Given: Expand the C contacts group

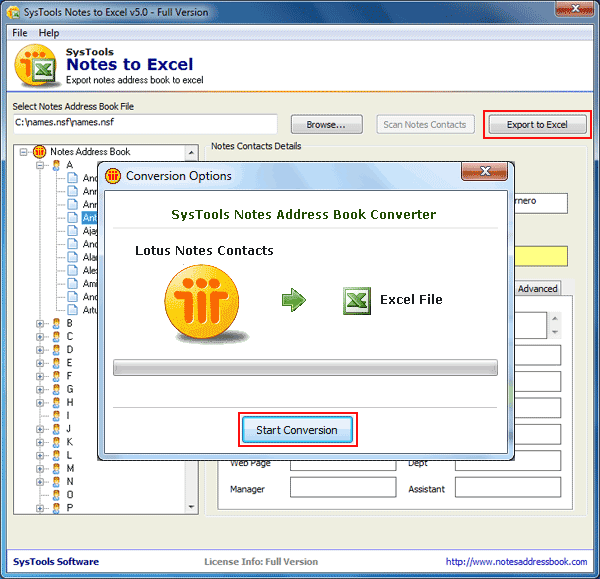Looking at the screenshot, I should pyautogui.click(x=40, y=337).
